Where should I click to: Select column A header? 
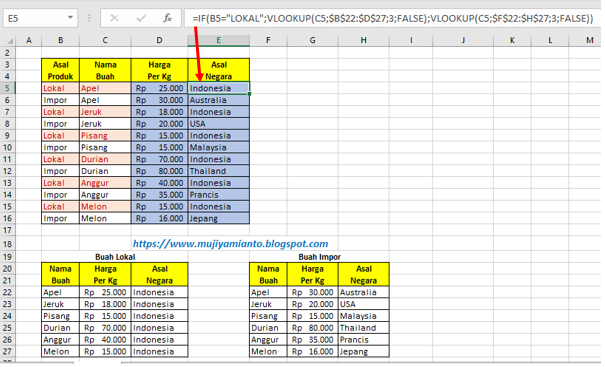tap(29, 40)
